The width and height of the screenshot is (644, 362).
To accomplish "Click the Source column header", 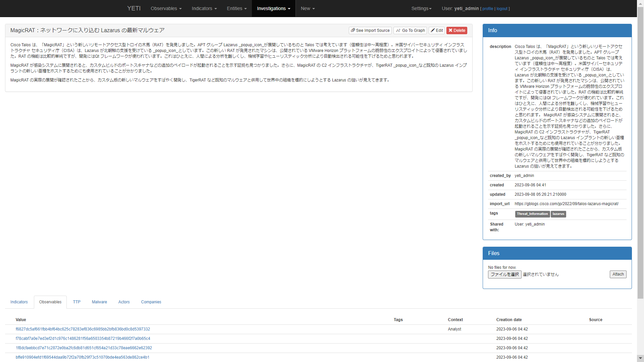I will tap(596, 320).
